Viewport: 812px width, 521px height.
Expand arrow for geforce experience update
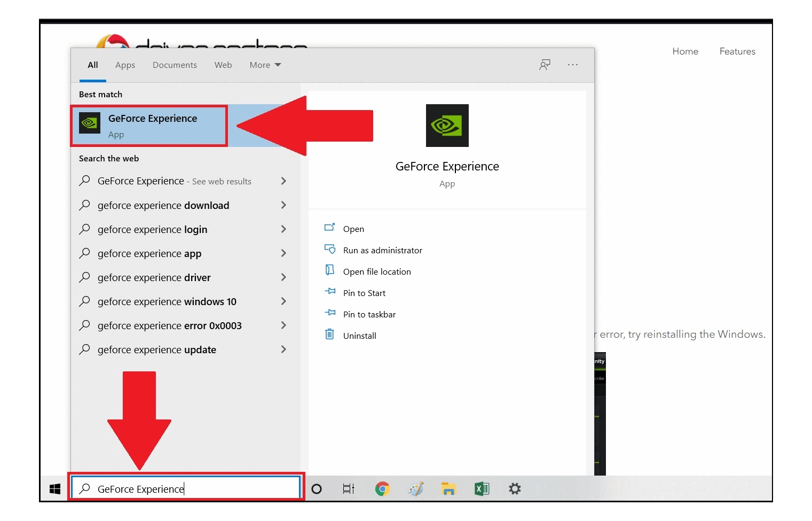click(283, 349)
